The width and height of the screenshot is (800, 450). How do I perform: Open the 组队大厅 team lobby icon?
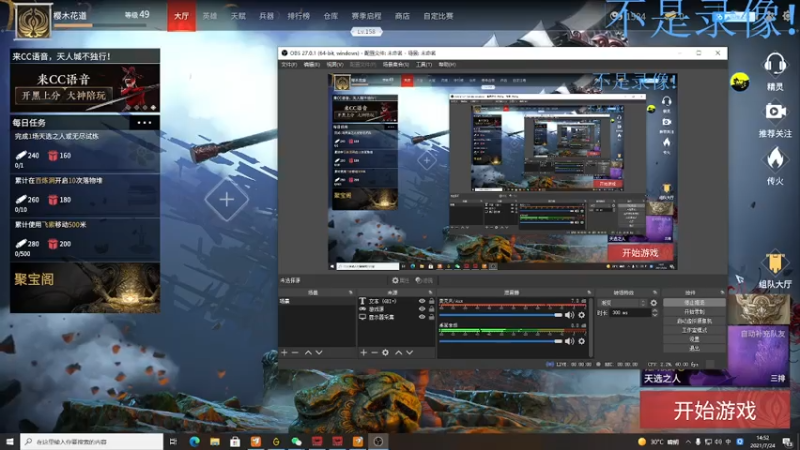click(774, 263)
